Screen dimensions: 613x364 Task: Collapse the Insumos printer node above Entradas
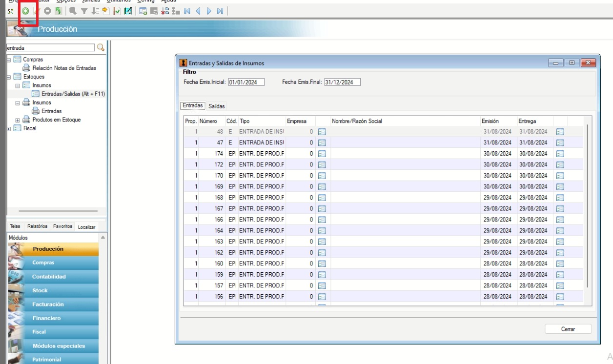pyautogui.click(x=18, y=103)
